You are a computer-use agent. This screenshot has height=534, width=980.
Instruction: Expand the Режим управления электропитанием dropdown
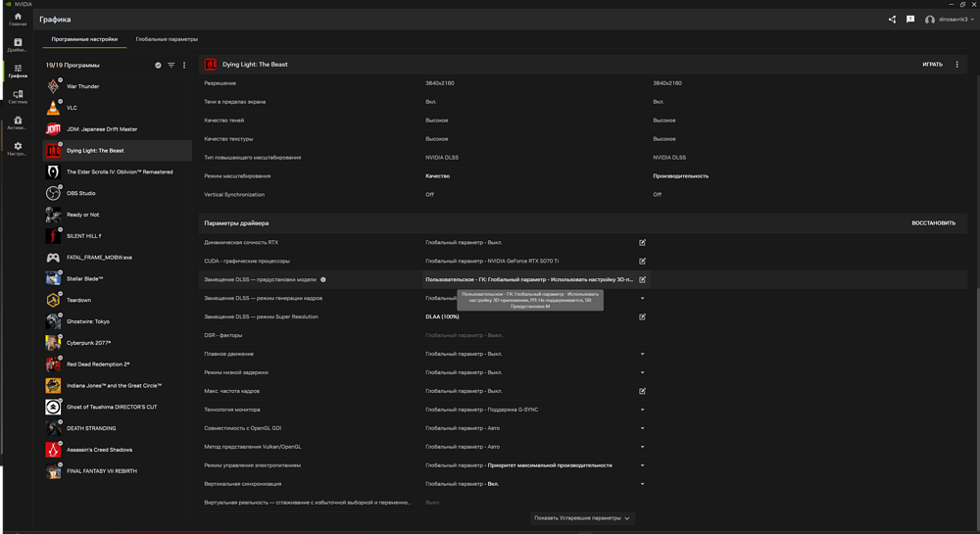pyautogui.click(x=643, y=465)
